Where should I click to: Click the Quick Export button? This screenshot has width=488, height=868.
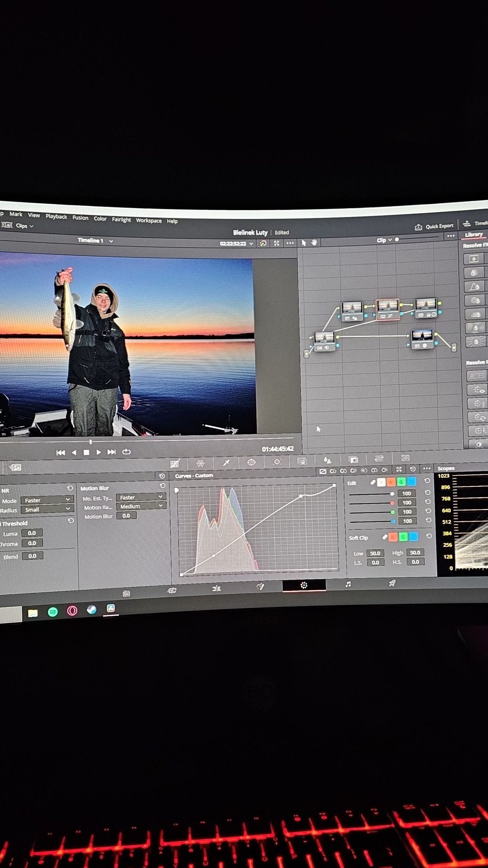(434, 226)
